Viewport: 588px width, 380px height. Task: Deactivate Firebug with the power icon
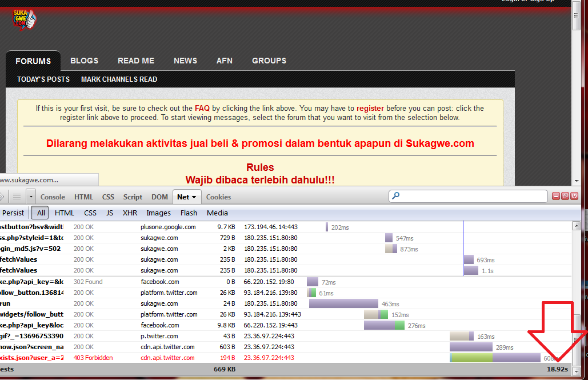click(x=574, y=196)
